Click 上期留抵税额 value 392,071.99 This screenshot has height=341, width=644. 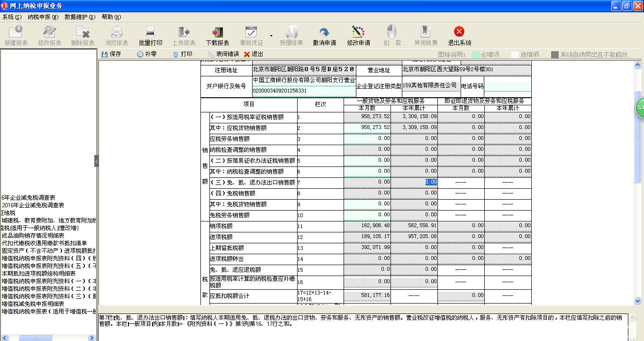click(367, 248)
